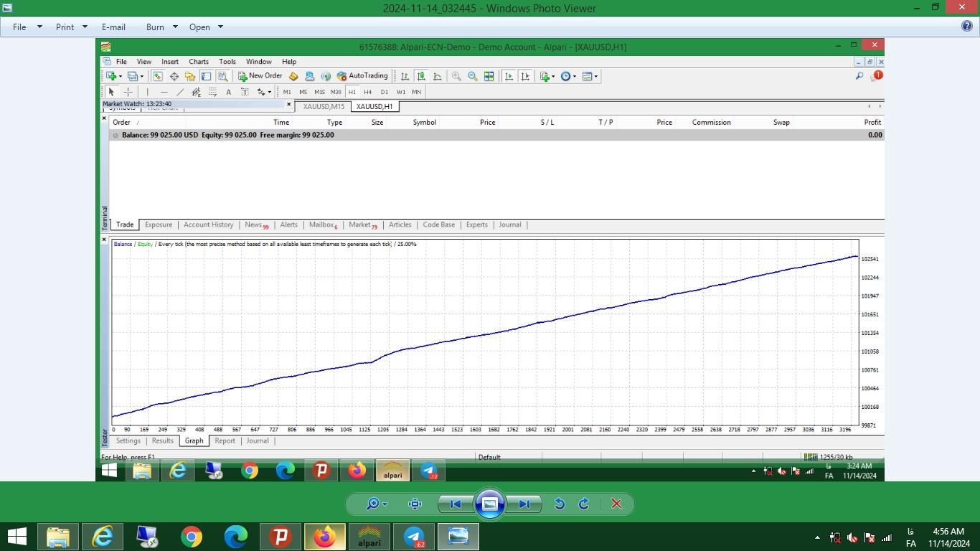Delete the photo with red X

click(x=616, y=504)
